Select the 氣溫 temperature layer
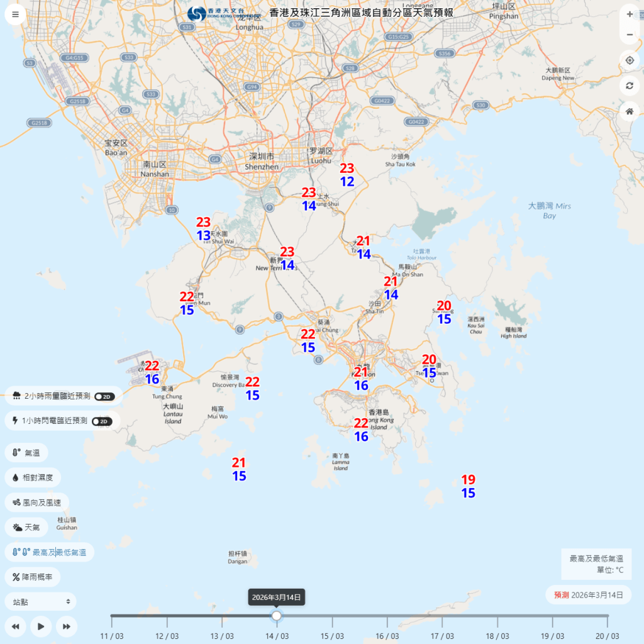644x644 pixels. pyautogui.click(x=27, y=452)
